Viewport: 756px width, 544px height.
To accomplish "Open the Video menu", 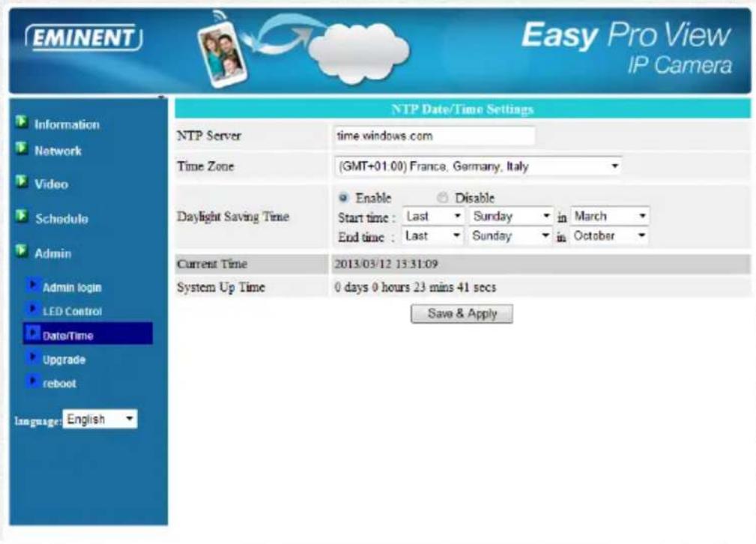I will coord(51,184).
